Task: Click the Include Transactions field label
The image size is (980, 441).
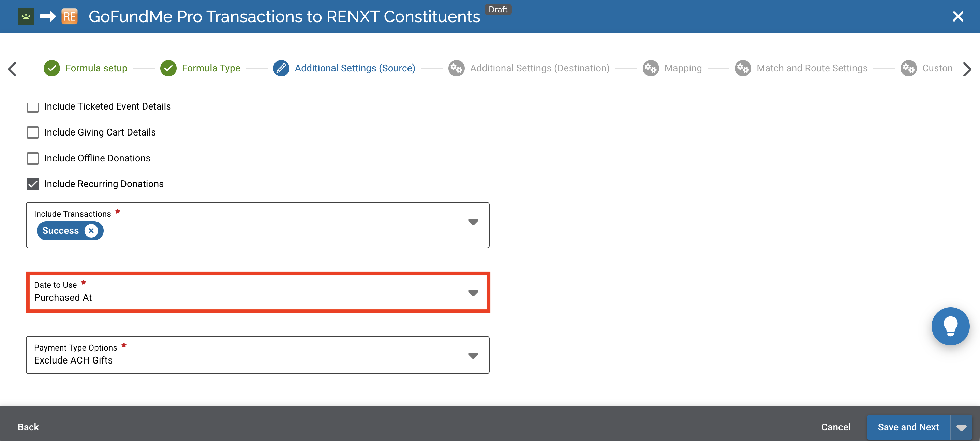Action: pos(73,214)
